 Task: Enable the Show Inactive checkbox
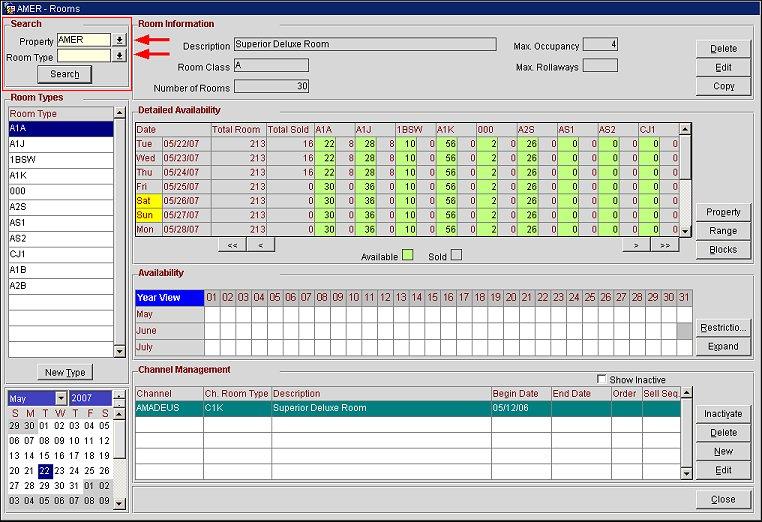600,380
